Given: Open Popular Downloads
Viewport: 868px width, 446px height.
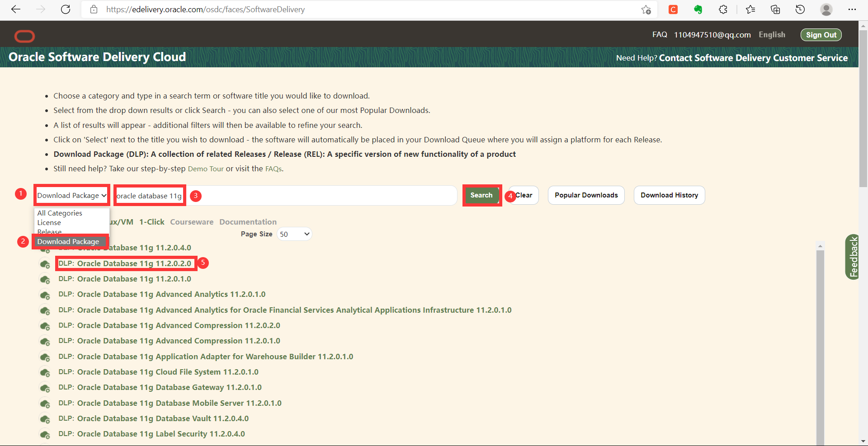Looking at the screenshot, I should click(586, 195).
